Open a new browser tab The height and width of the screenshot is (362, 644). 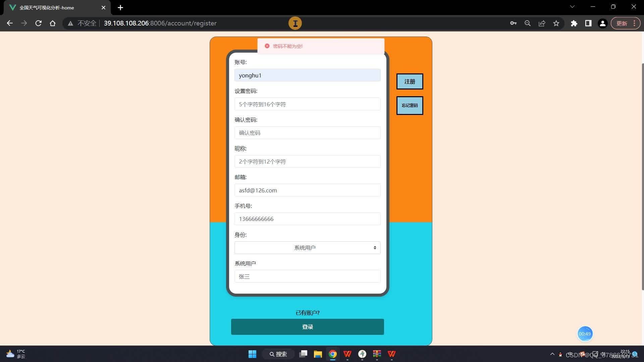pyautogui.click(x=120, y=7)
